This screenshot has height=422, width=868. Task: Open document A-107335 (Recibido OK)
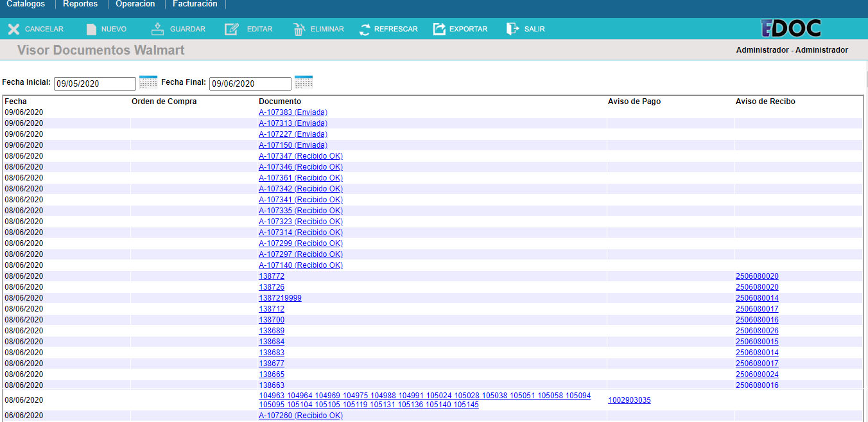(x=300, y=211)
